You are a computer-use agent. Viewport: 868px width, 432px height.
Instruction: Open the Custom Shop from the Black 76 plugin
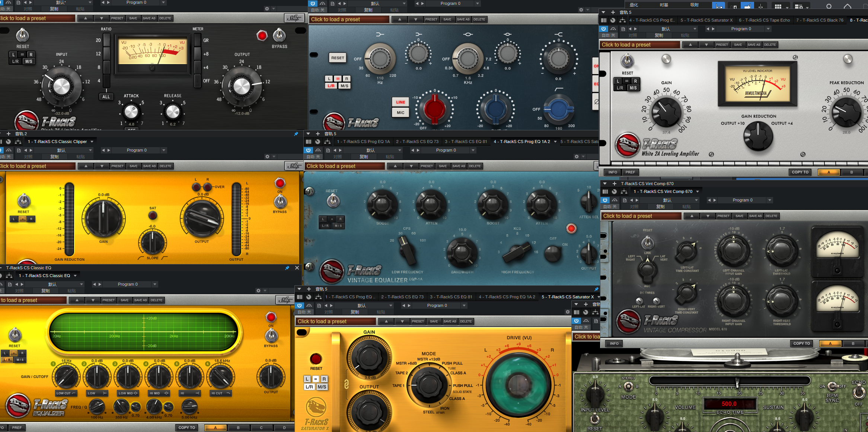294,18
